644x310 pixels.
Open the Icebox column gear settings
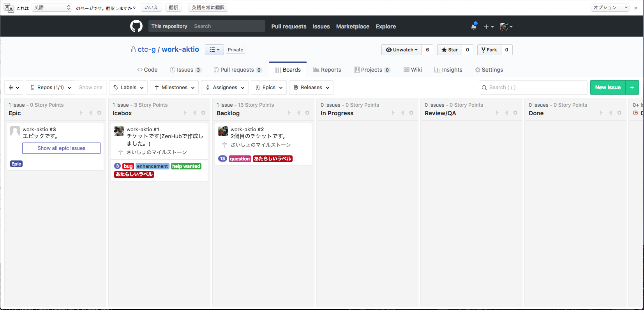(203, 113)
